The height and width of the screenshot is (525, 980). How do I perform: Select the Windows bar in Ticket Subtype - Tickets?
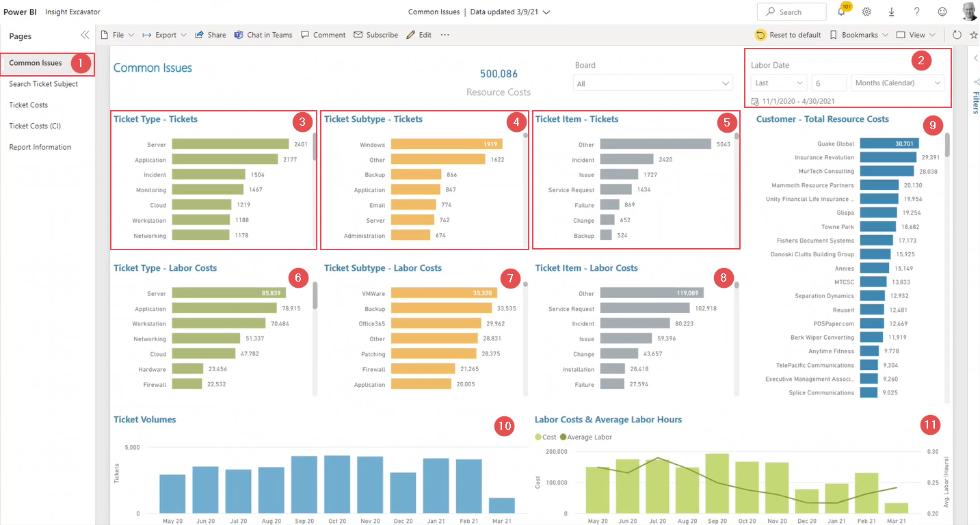pyautogui.click(x=445, y=144)
